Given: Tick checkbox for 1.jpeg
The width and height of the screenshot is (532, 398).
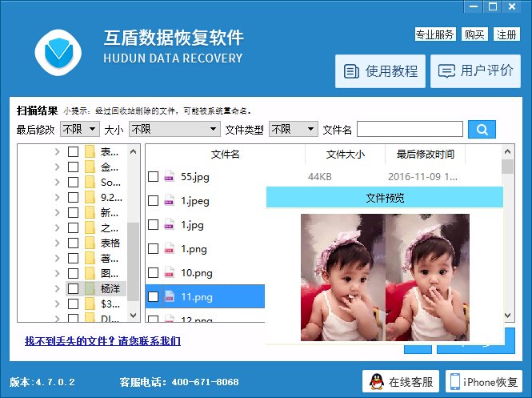Looking at the screenshot, I should pyautogui.click(x=153, y=201).
